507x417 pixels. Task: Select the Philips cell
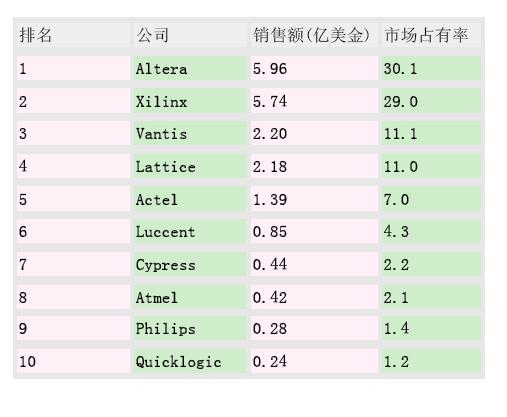click(190, 329)
